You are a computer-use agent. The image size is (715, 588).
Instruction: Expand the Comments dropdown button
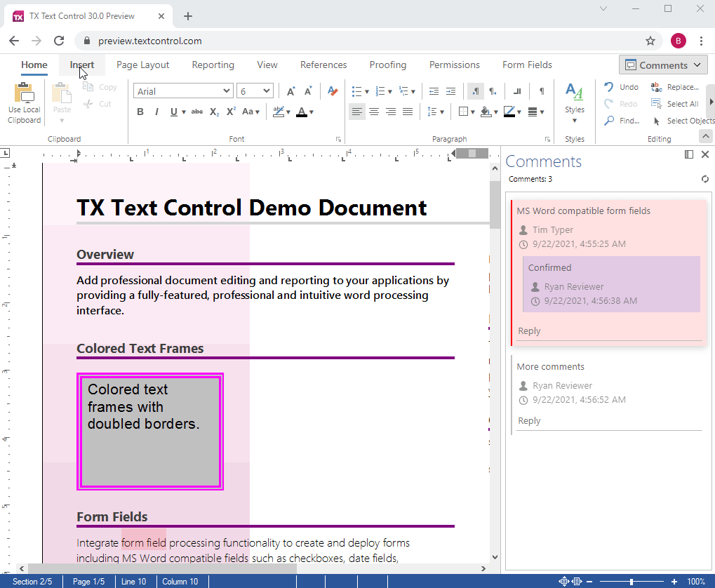pyautogui.click(x=663, y=65)
